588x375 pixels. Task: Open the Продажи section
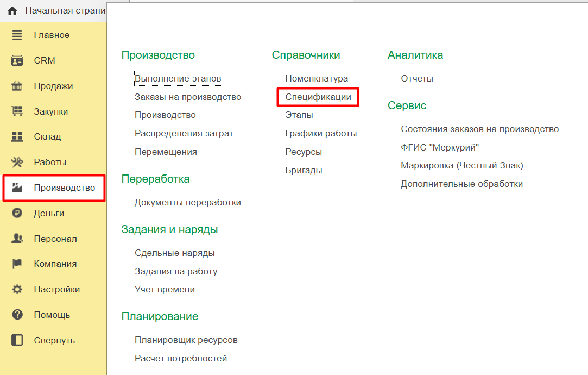(x=53, y=86)
